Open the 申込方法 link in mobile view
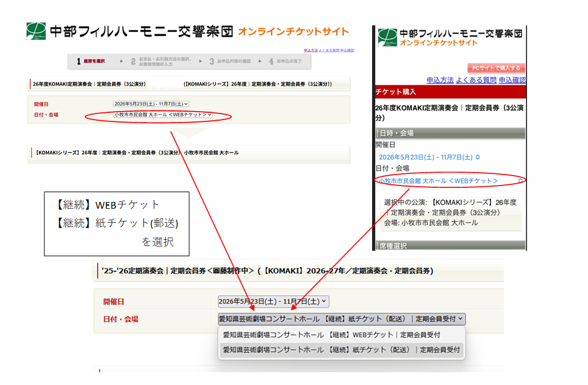This screenshot has height=385, width=588. 440,80
